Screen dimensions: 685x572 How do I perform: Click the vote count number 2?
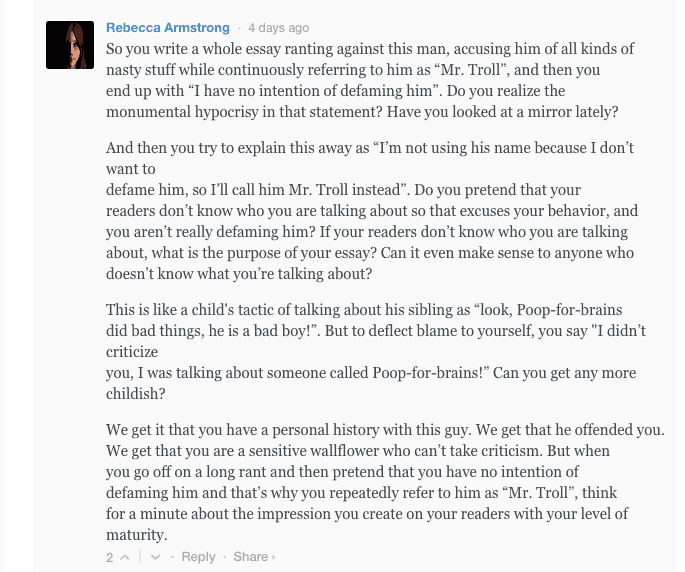point(110,557)
